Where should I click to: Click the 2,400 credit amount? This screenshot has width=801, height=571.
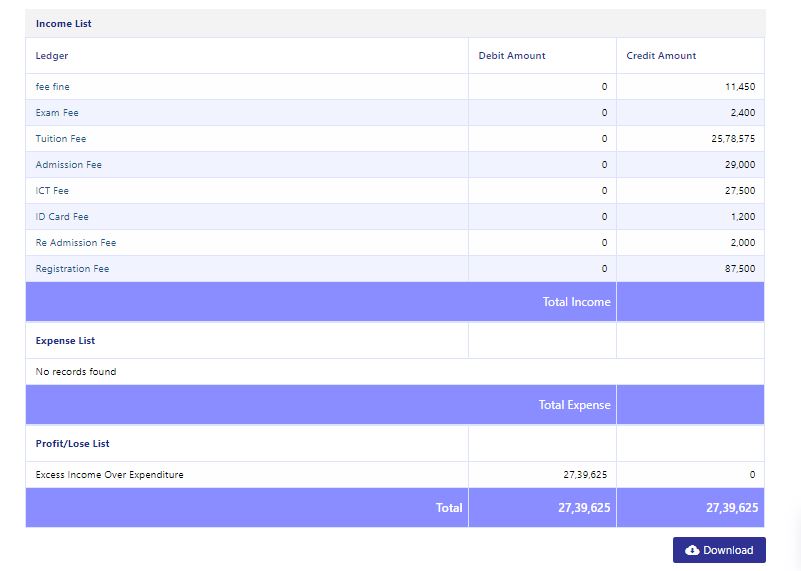coord(742,113)
